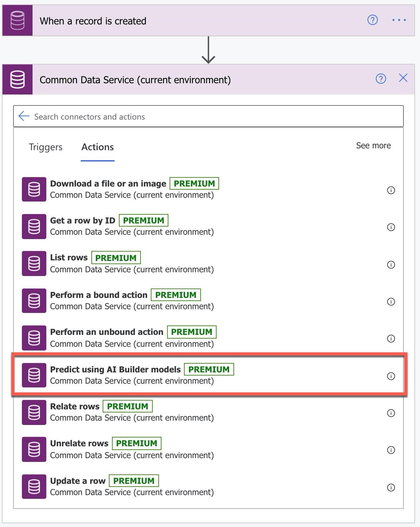Close the Common Data Service action panel
This screenshot has width=420, height=527.
403,78
